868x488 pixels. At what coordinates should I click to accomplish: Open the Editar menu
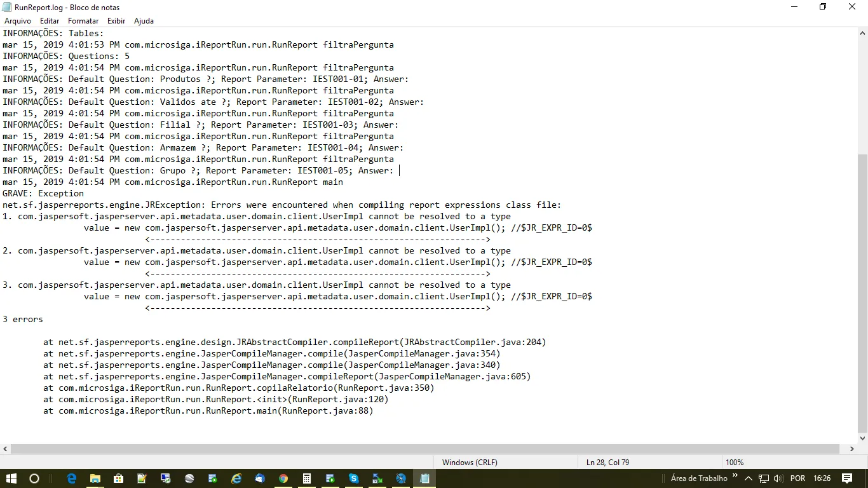(x=50, y=21)
